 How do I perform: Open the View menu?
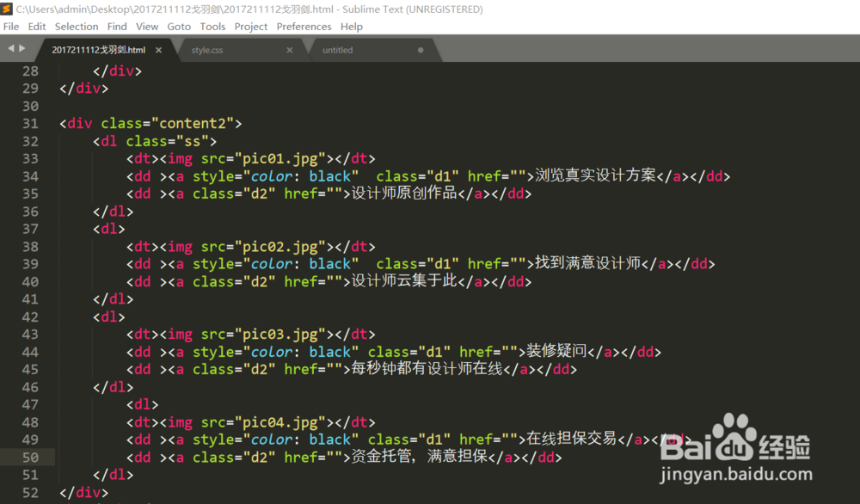tap(147, 27)
